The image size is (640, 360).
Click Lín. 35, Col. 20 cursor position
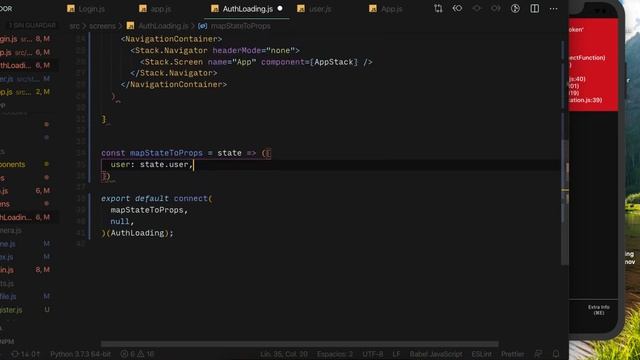[284, 354]
